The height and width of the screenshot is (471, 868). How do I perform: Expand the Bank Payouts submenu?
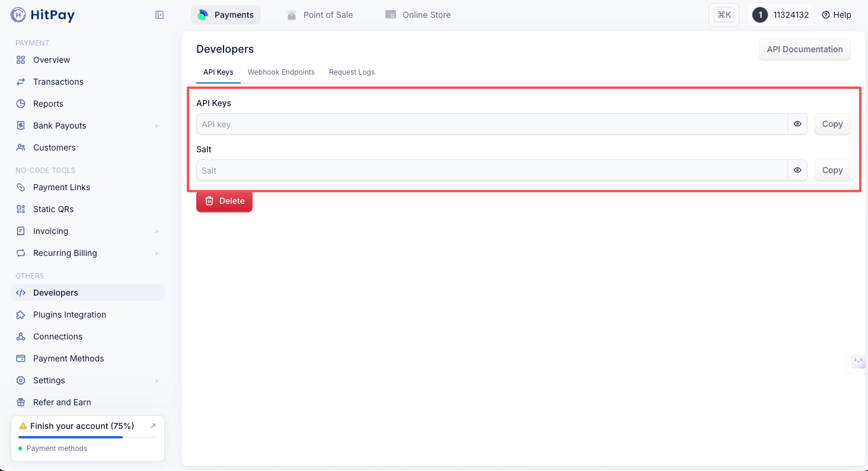pyautogui.click(x=157, y=126)
